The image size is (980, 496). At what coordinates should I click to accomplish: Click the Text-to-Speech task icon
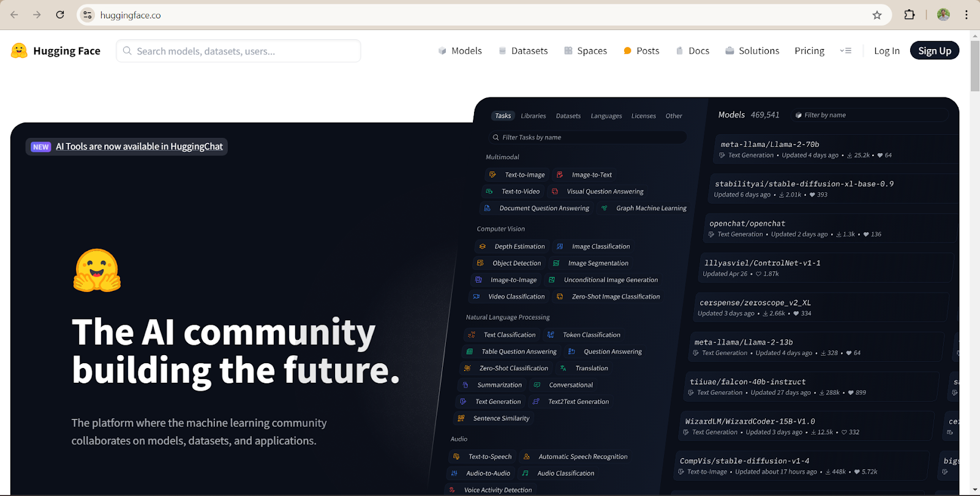click(x=456, y=456)
